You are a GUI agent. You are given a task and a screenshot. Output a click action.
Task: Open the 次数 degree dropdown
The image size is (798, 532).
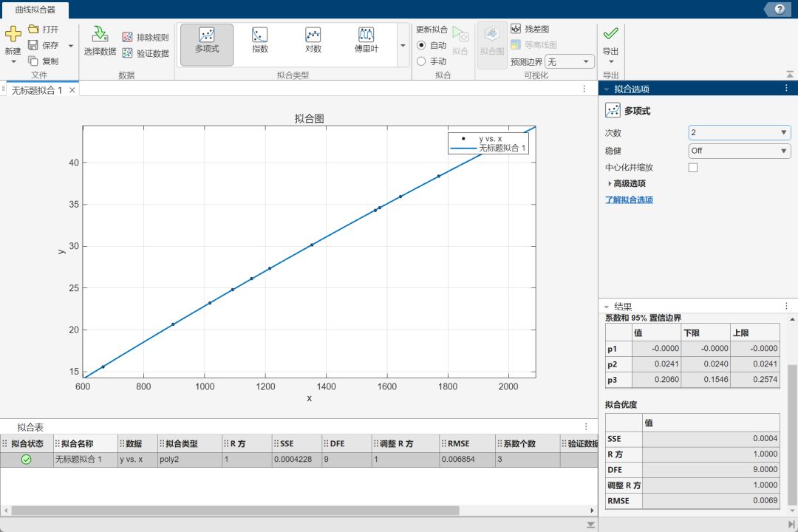pyautogui.click(x=739, y=133)
